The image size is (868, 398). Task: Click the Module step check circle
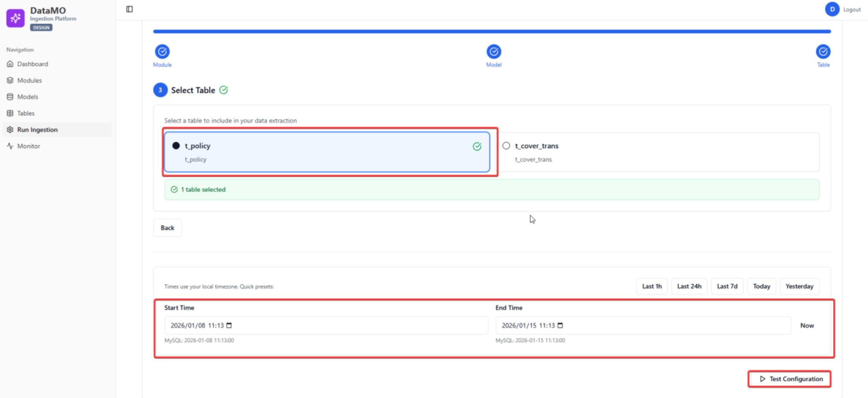coord(162,52)
